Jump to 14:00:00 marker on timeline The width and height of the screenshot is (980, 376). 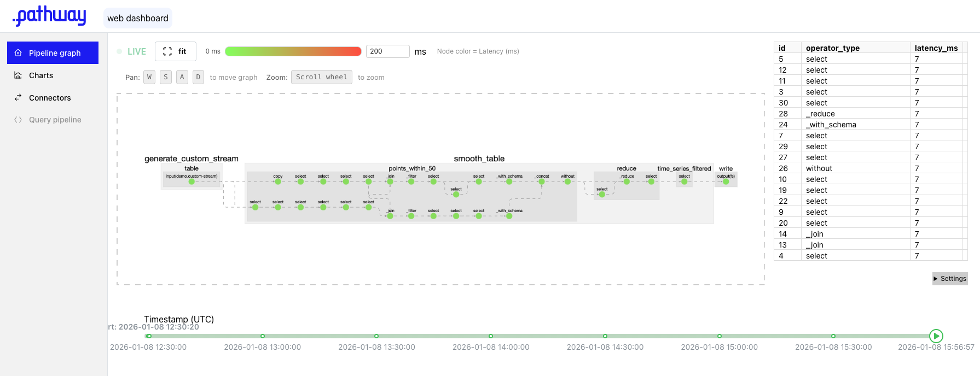click(x=491, y=336)
